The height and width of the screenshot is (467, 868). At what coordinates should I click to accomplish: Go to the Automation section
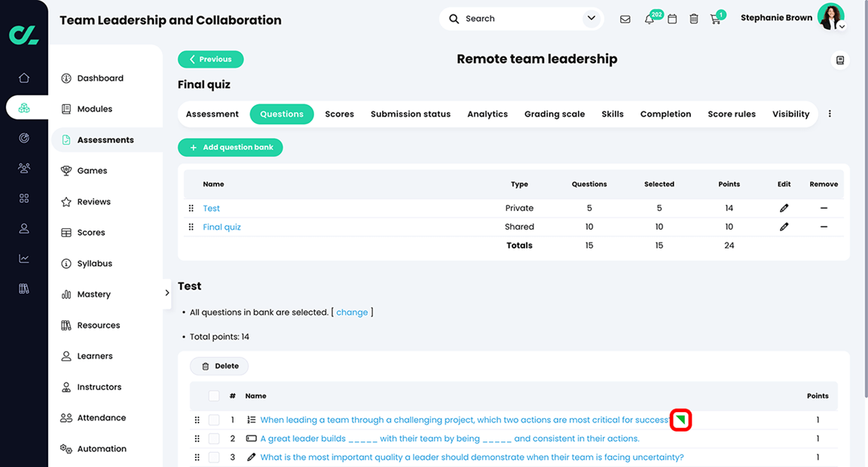(x=101, y=448)
